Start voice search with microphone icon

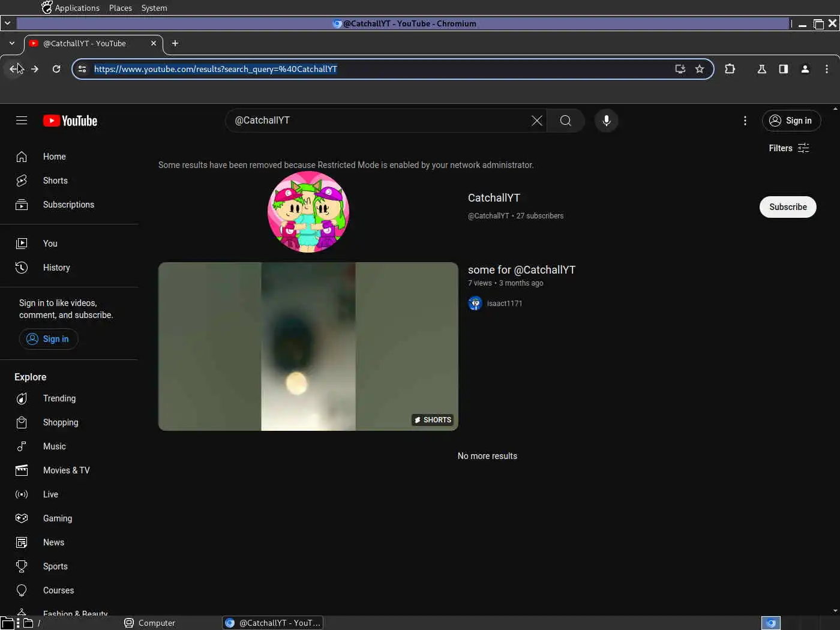coord(607,121)
